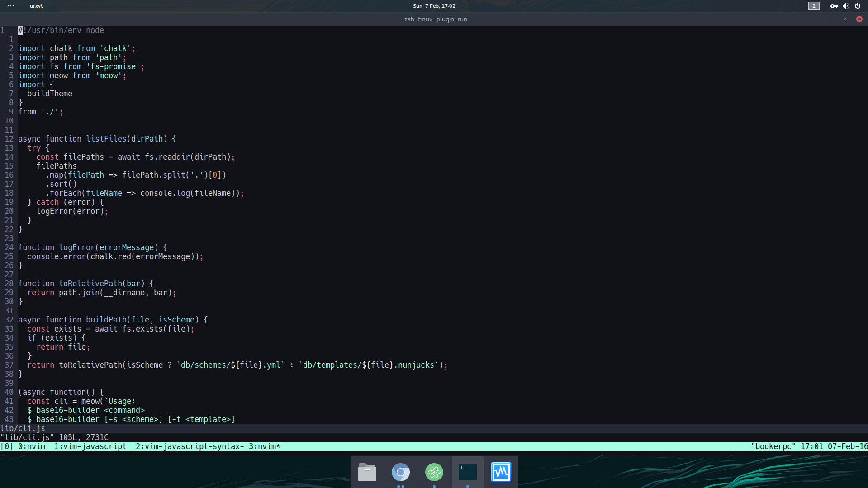This screenshot has height=488, width=868.
Task: Select the active tmux window 3:nvim
Action: point(264,446)
